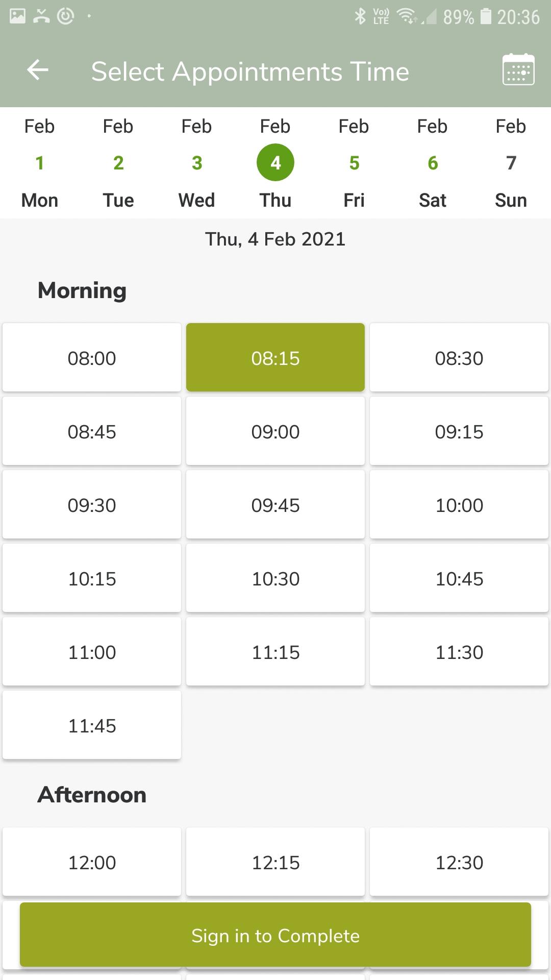Switch to Friday Feb 5
Viewport: 551px width, 980px height.
354,163
